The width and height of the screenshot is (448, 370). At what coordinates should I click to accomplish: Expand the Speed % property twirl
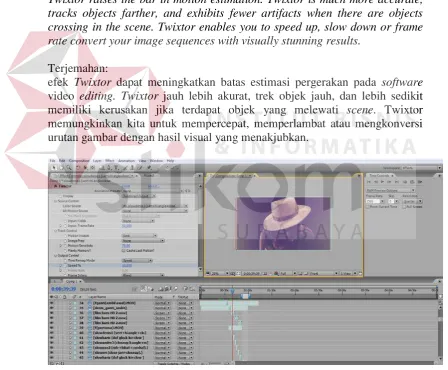[x=61, y=265]
